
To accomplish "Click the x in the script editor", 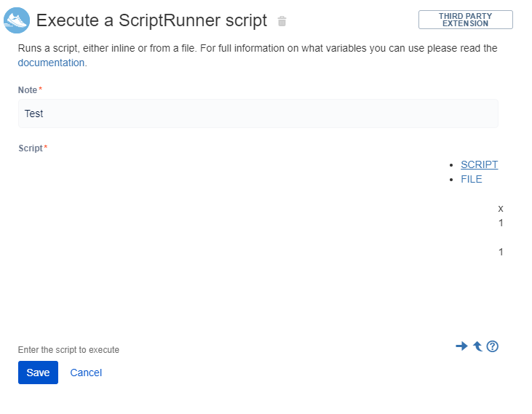I will point(501,209).
